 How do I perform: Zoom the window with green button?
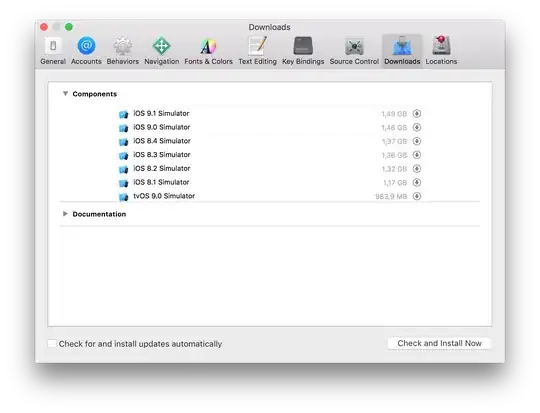click(x=69, y=27)
